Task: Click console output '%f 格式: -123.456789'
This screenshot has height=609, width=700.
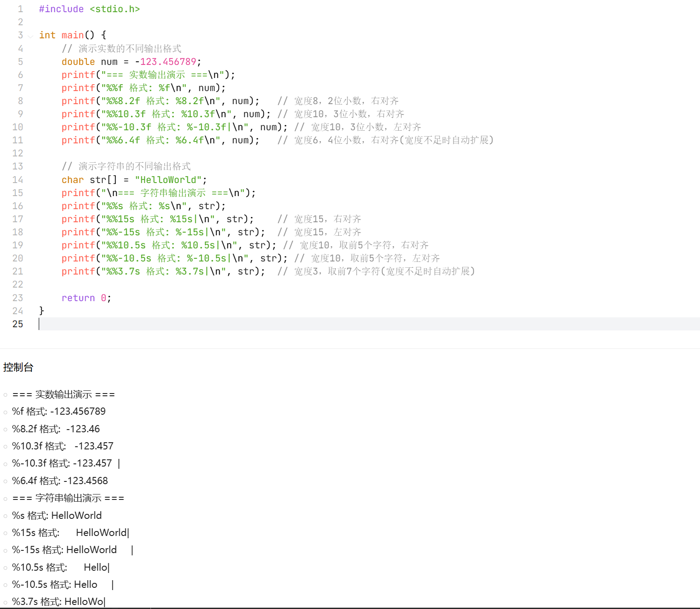Action: tap(59, 412)
